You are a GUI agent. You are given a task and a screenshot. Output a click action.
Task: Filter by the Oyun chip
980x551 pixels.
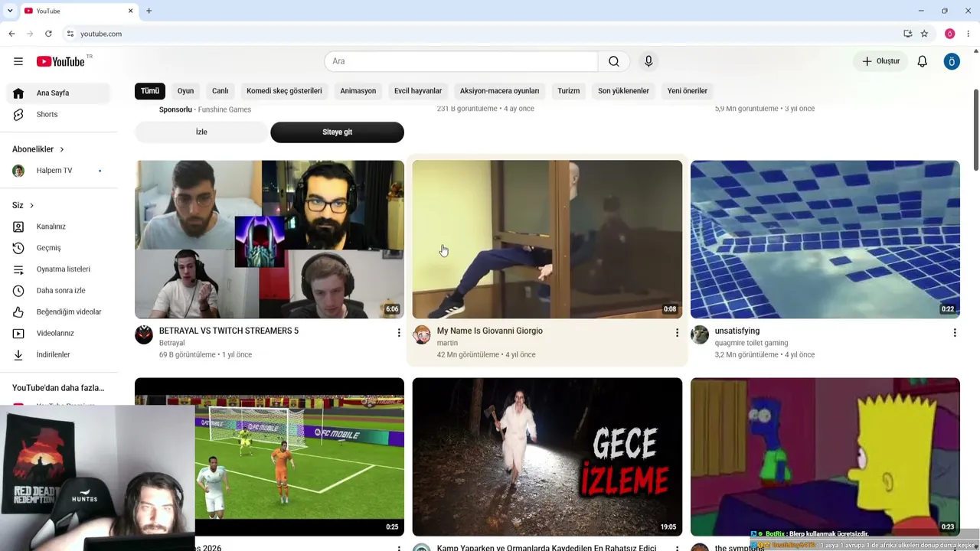click(185, 90)
